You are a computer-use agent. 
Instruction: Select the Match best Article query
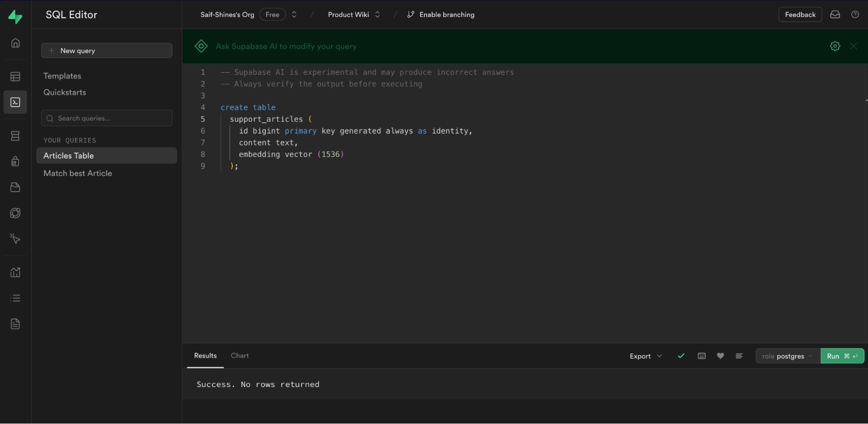click(x=78, y=173)
